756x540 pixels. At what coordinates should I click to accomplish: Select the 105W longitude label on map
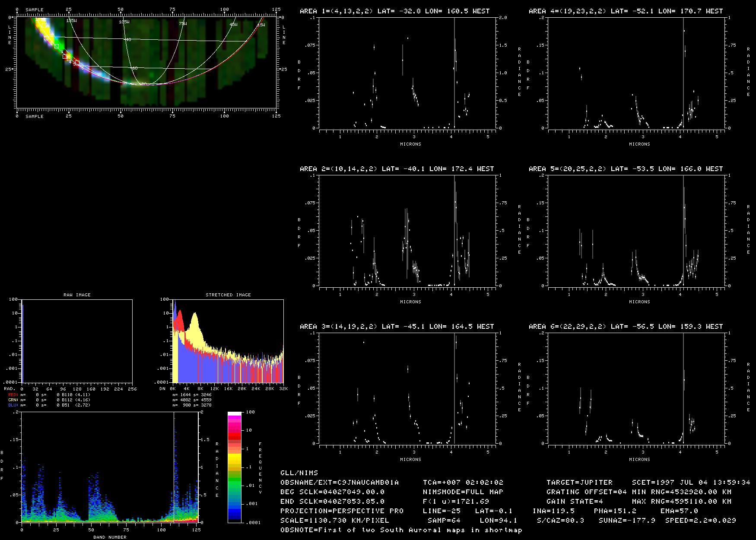point(124,21)
